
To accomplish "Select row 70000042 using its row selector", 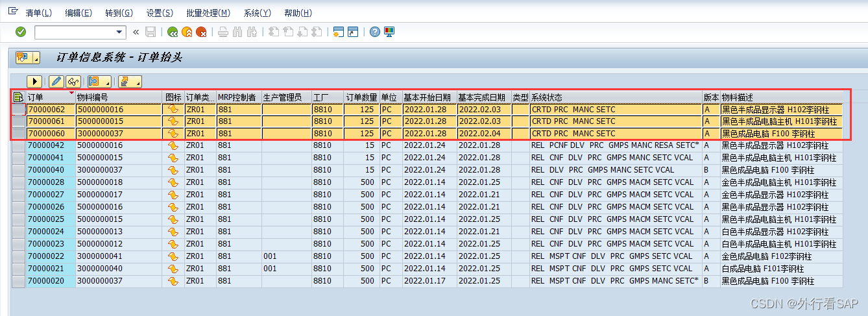I will pyautogui.click(x=19, y=145).
